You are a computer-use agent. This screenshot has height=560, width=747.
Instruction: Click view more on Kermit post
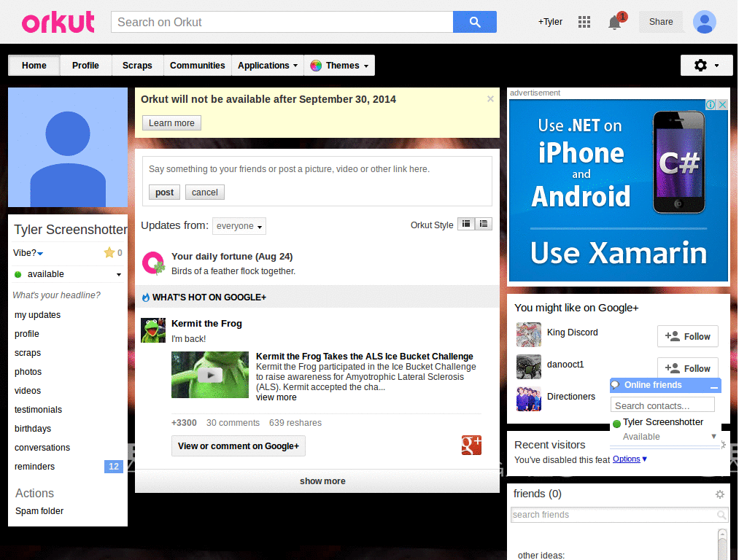click(x=276, y=397)
